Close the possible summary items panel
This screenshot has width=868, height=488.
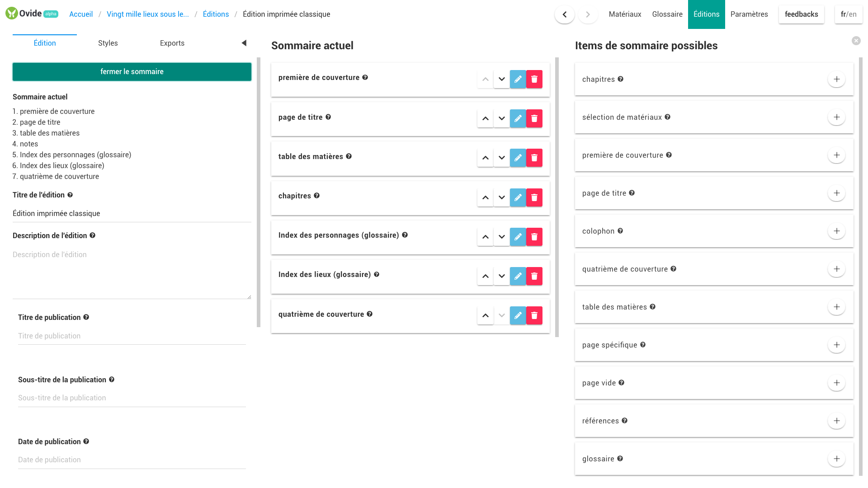[856, 41]
